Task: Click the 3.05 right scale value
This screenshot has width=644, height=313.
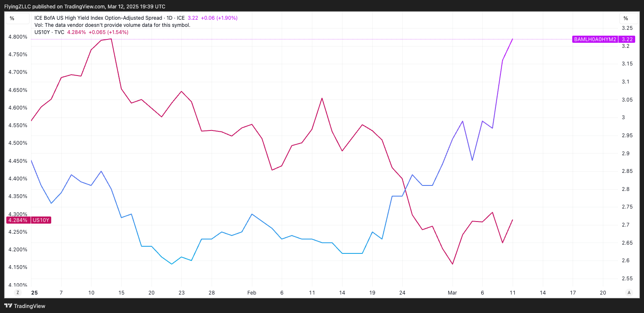Action: [x=627, y=99]
